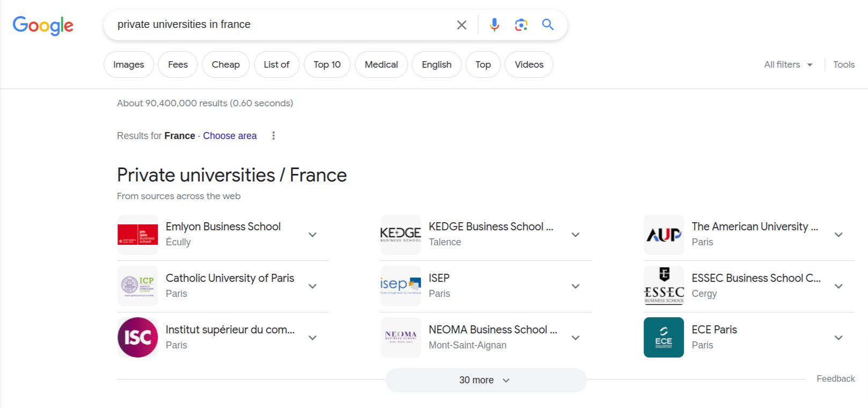Select the Fees filter chip
The image size is (868, 408).
[x=178, y=64]
